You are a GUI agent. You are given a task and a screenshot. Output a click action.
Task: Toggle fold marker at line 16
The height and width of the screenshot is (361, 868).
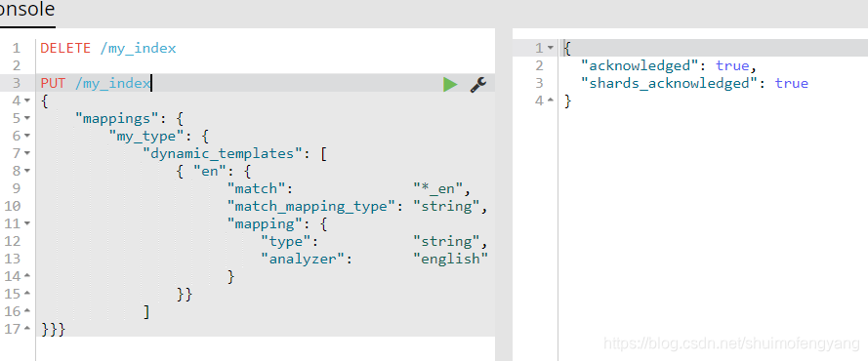(x=27, y=311)
